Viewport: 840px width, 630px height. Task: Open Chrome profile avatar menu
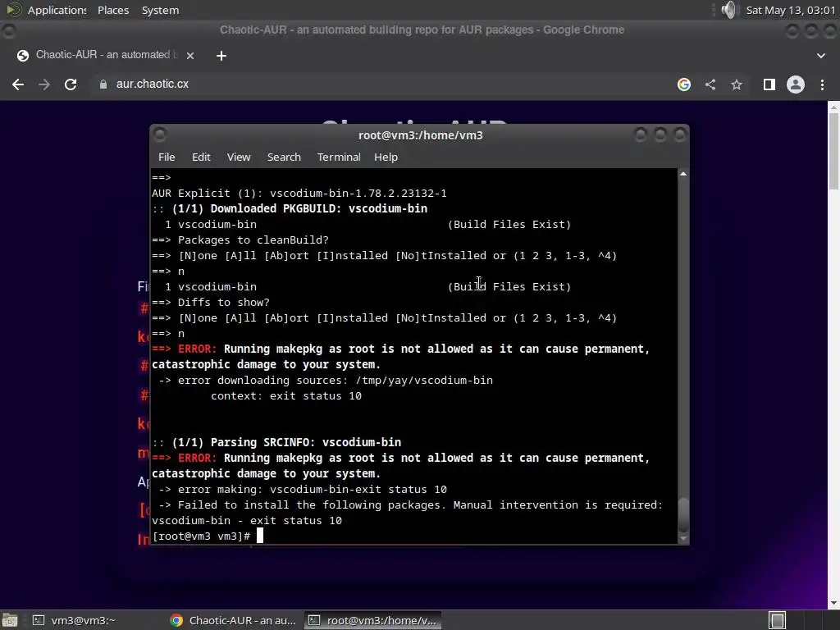coord(796,84)
